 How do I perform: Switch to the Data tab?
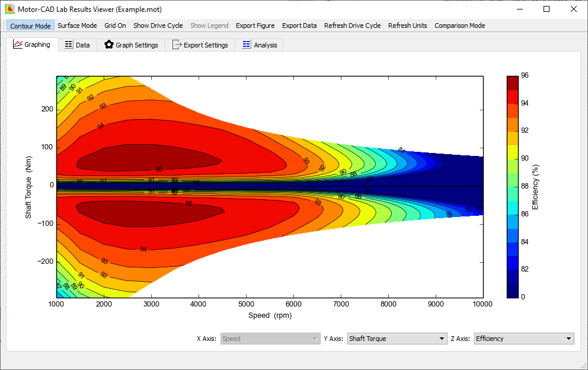point(78,44)
